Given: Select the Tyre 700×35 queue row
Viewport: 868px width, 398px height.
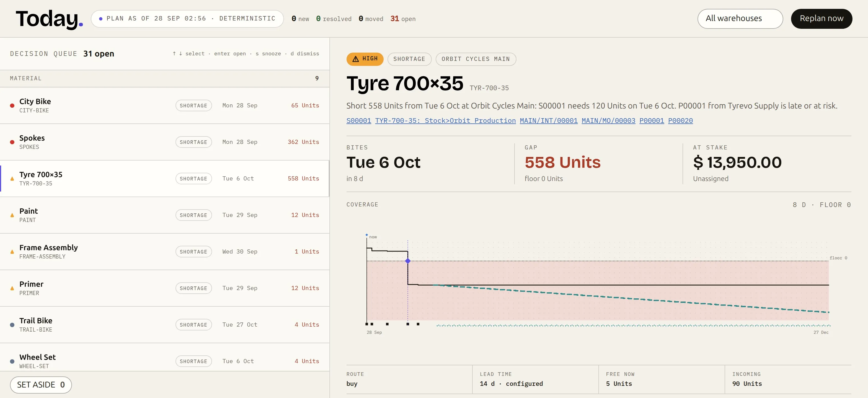Looking at the screenshot, I should [x=164, y=178].
